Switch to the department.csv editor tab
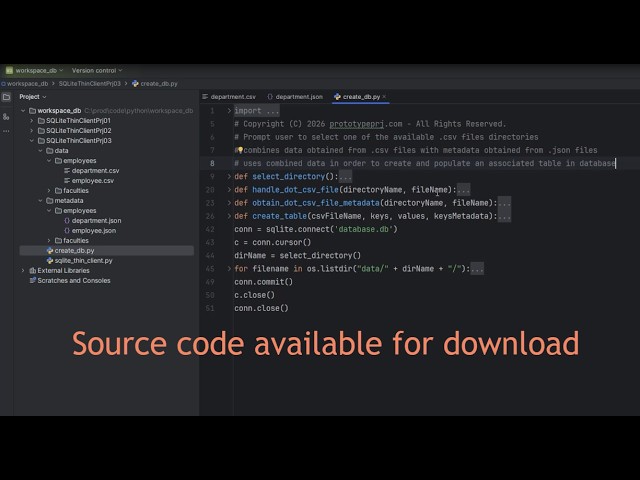The height and width of the screenshot is (480, 640). tap(229, 97)
